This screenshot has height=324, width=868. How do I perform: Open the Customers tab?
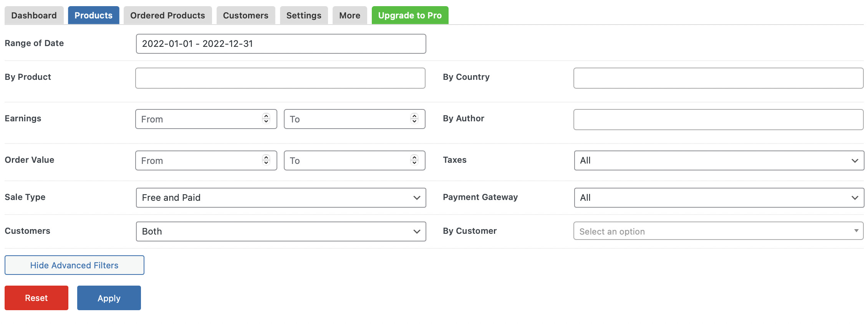[245, 15]
